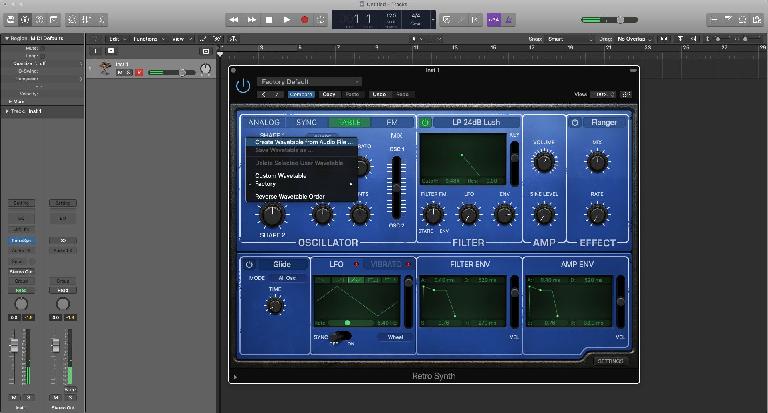The image size is (768, 413).
Task: Open the Snap Smart dropdown
Action: pyautogui.click(x=570, y=39)
